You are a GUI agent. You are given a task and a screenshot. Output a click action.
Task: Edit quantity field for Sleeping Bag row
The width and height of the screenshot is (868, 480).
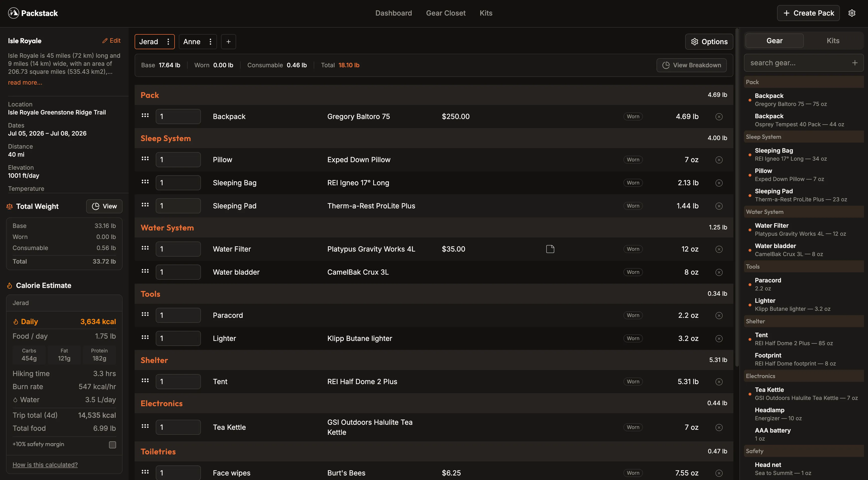(x=178, y=183)
